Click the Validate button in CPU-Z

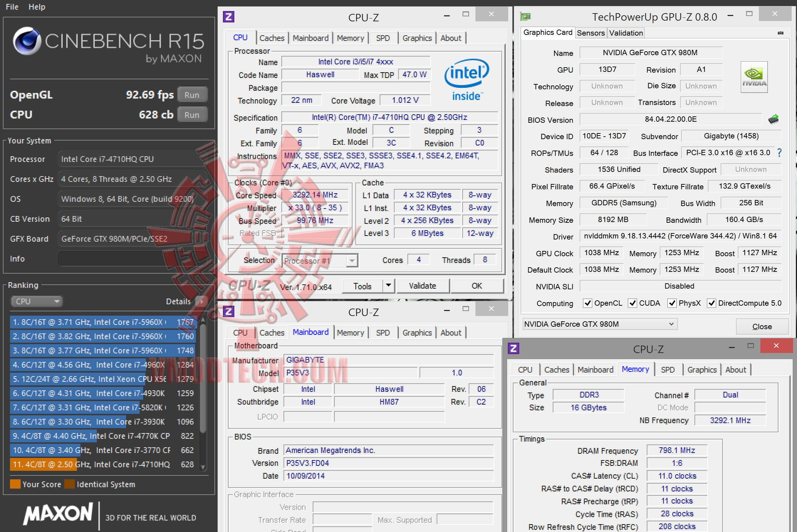click(x=422, y=286)
